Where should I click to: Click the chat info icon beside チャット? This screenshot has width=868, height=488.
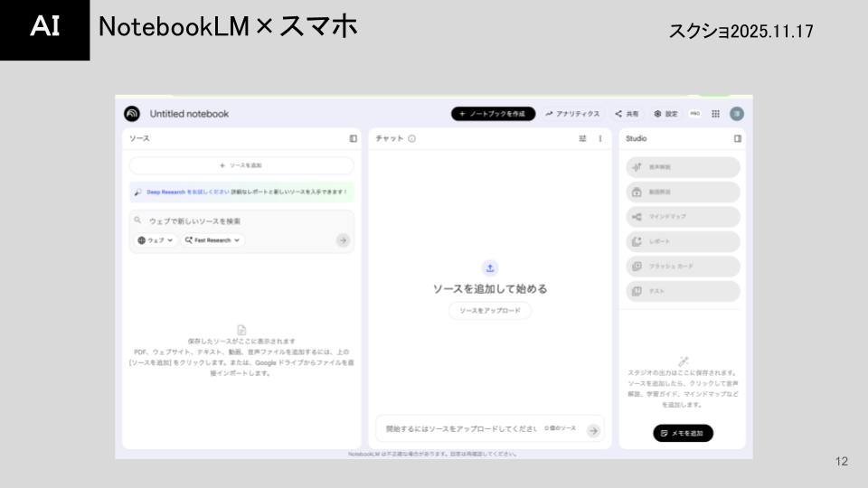(x=411, y=138)
